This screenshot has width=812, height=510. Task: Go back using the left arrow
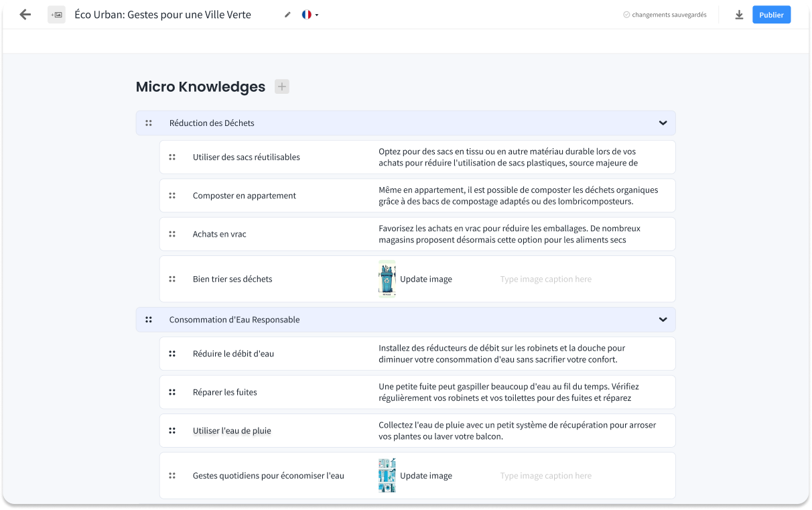[25, 15]
